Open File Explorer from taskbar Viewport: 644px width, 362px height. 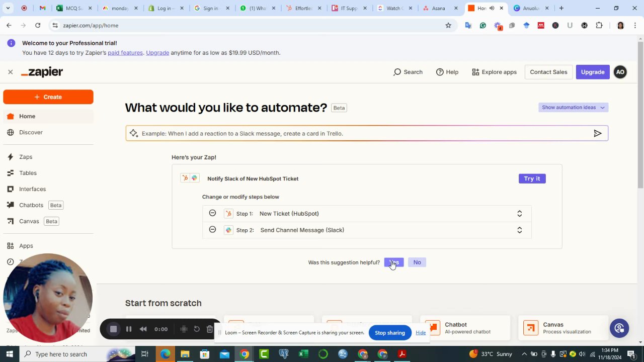click(185, 354)
